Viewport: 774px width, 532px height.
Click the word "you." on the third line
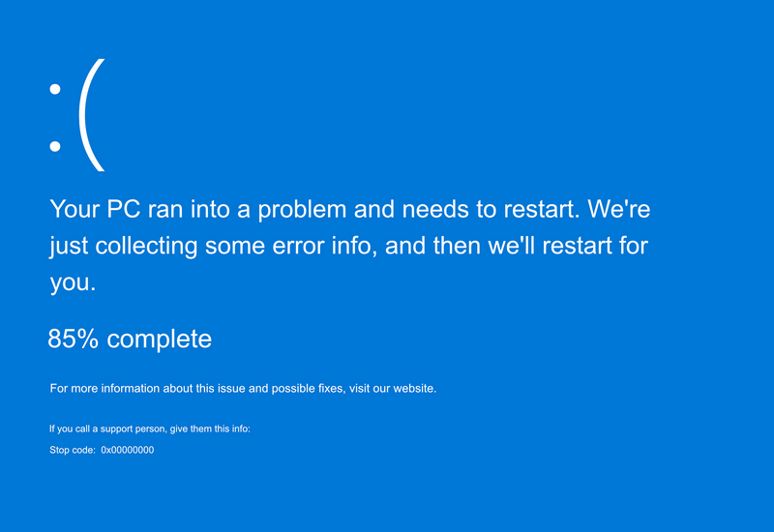(73, 281)
